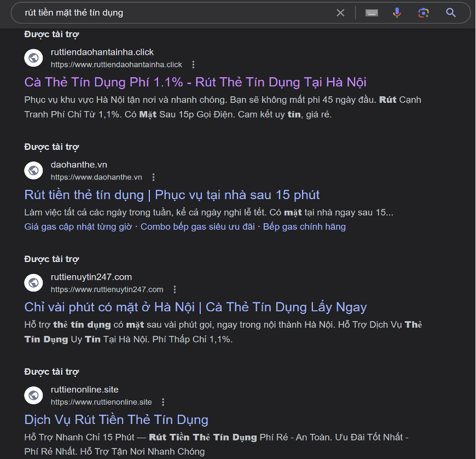Click globe favicon for ruttienonline.site

point(33,395)
